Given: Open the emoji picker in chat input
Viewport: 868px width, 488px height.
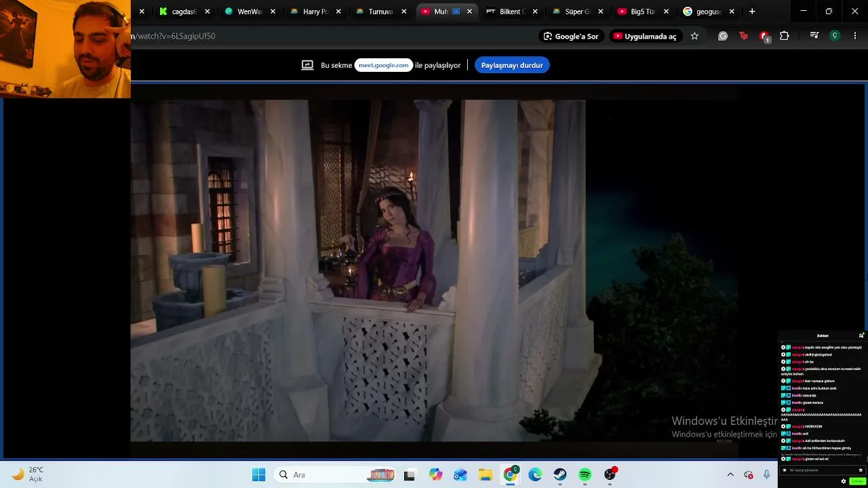Looking at the screenshot, I should pos(861,470).
